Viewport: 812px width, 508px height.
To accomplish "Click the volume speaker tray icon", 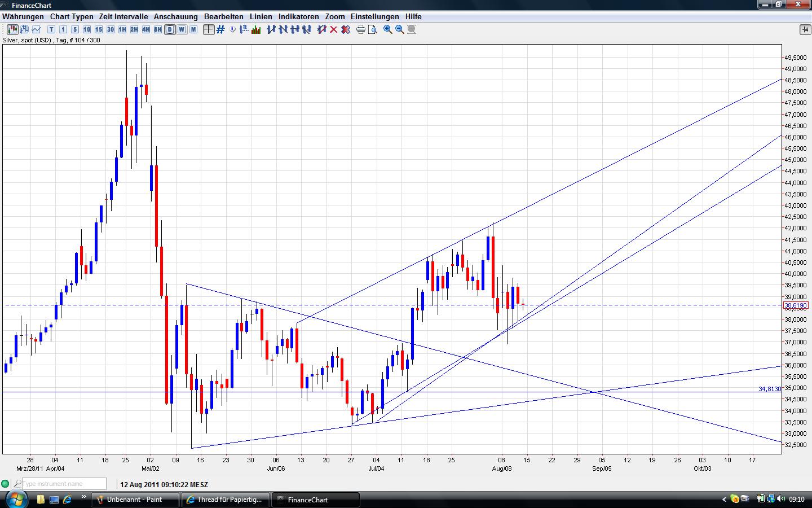I will [781, 499].
